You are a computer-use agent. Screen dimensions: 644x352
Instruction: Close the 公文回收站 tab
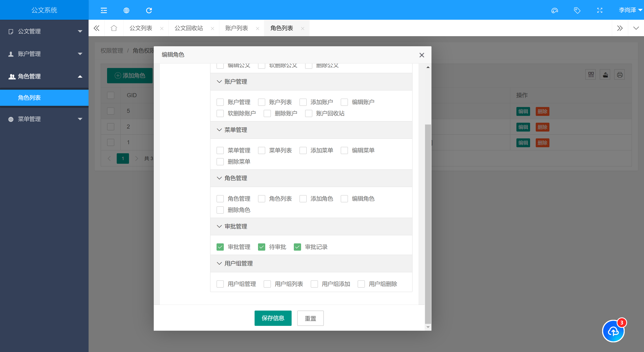[213, 29]
